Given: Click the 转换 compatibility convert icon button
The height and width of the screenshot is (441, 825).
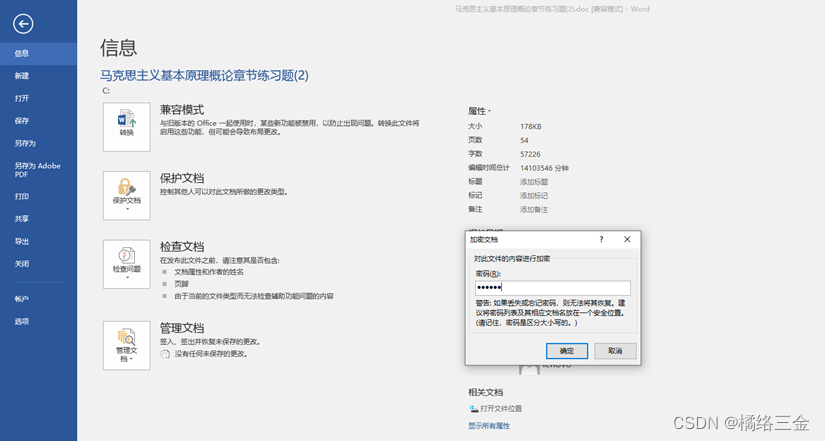Looking at the screenshot, I should [x=127, y=127].
